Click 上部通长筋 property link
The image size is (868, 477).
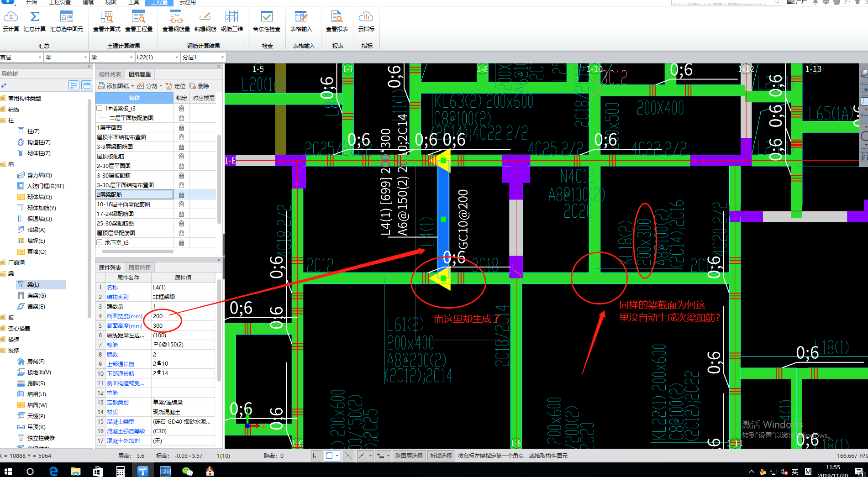[x=121, y=364]
